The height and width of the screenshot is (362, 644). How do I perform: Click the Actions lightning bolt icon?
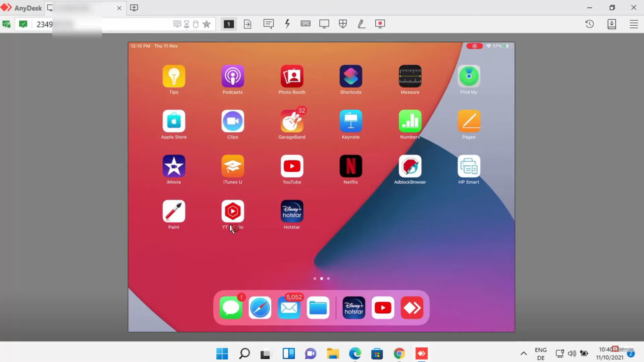287,24
